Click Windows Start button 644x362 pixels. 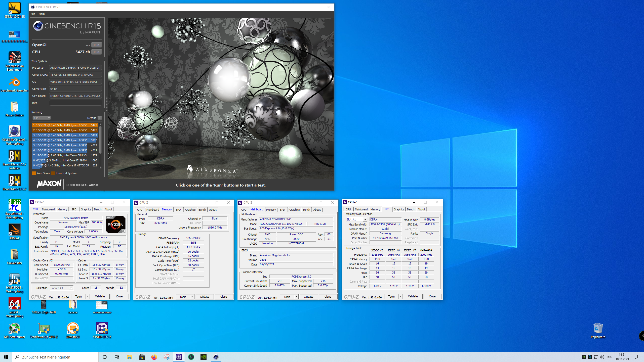coord(6,357)
